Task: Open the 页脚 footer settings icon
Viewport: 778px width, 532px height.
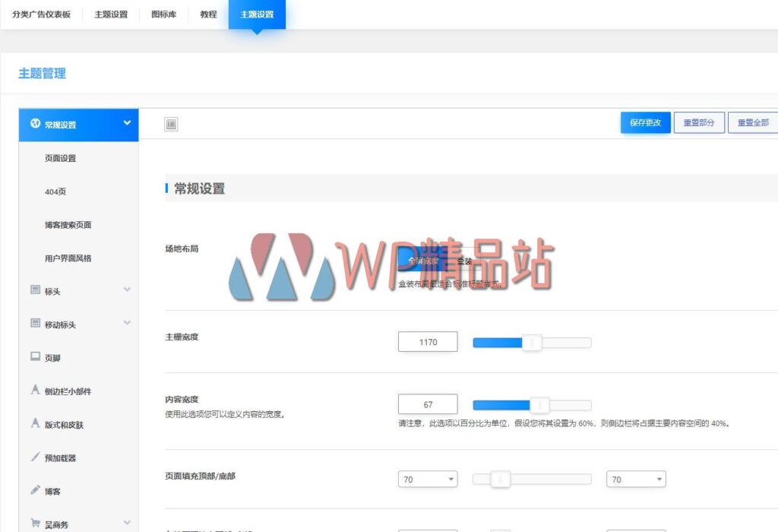Action: click(x=36, y=357)
